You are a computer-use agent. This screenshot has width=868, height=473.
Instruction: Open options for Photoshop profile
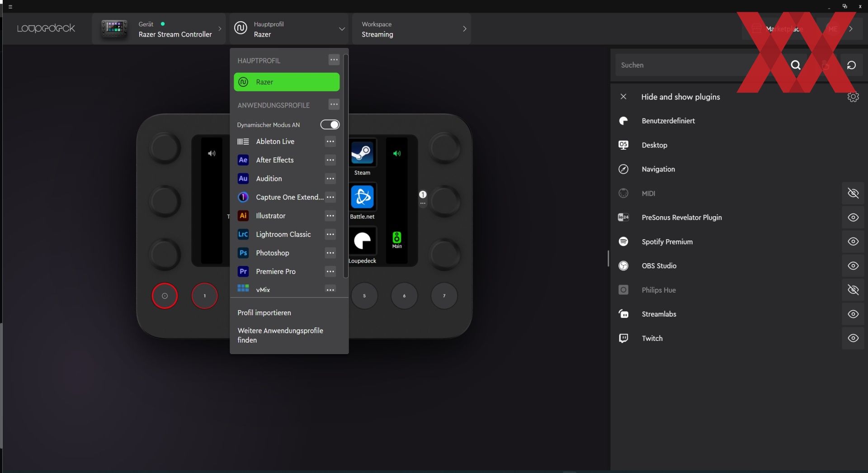click(330, 253)
